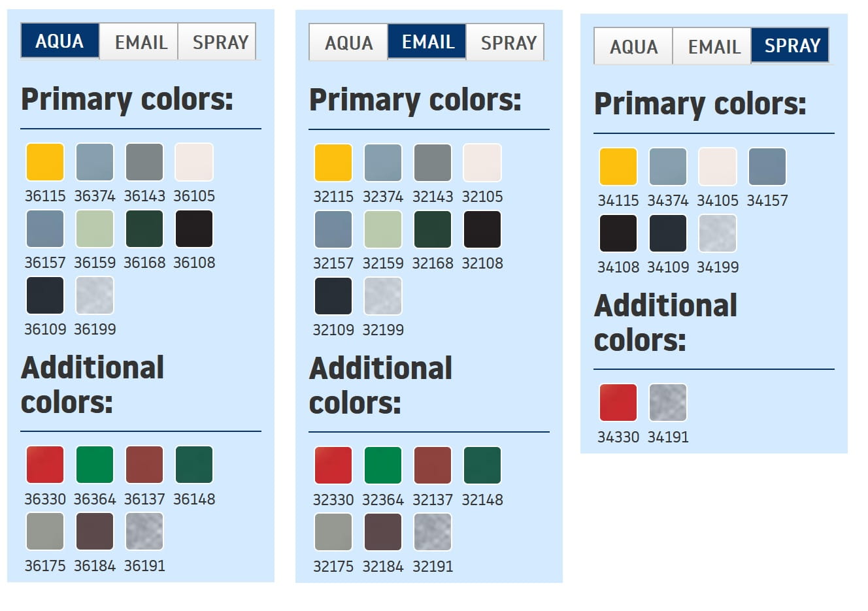Choose AQUA tab in middle panel

[348, 42]
